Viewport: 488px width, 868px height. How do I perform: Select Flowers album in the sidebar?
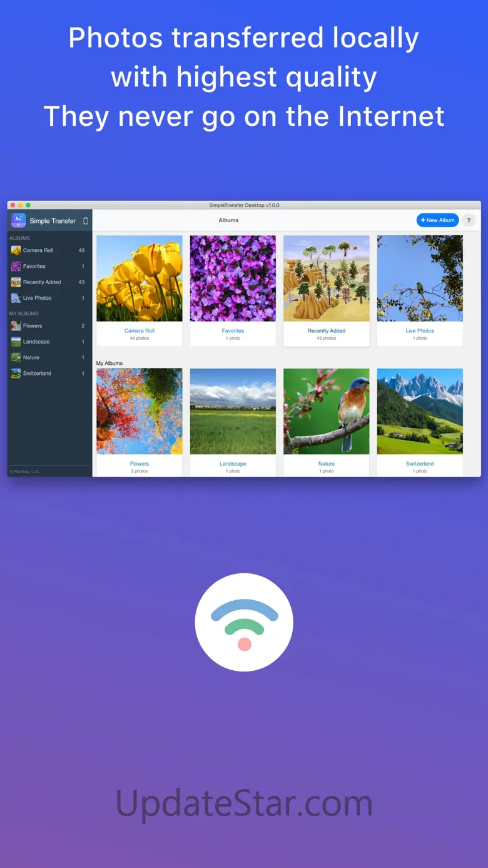pyautogui.click(x=49, y=326)
